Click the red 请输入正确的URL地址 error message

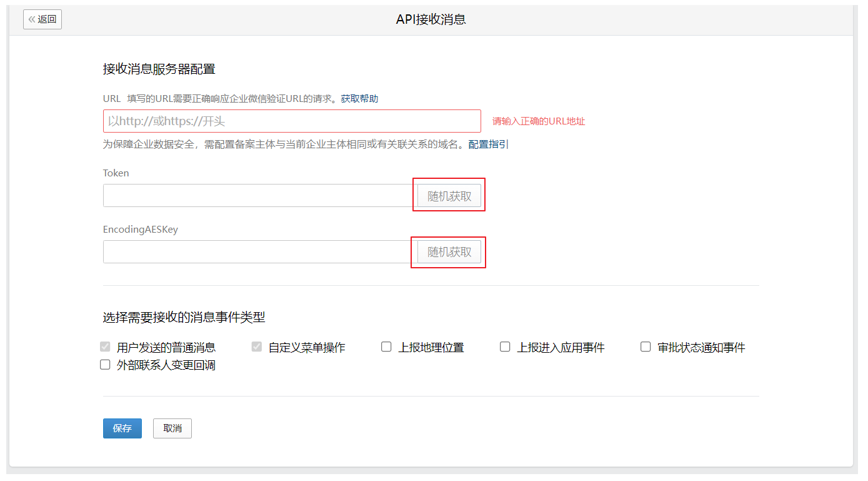pos(539,121)
